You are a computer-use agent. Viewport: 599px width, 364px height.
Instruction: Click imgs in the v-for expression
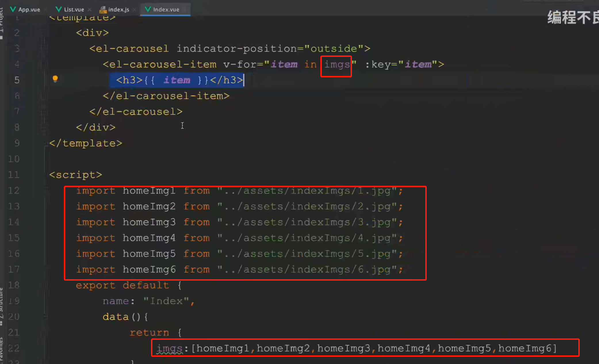tap(336, 64)
